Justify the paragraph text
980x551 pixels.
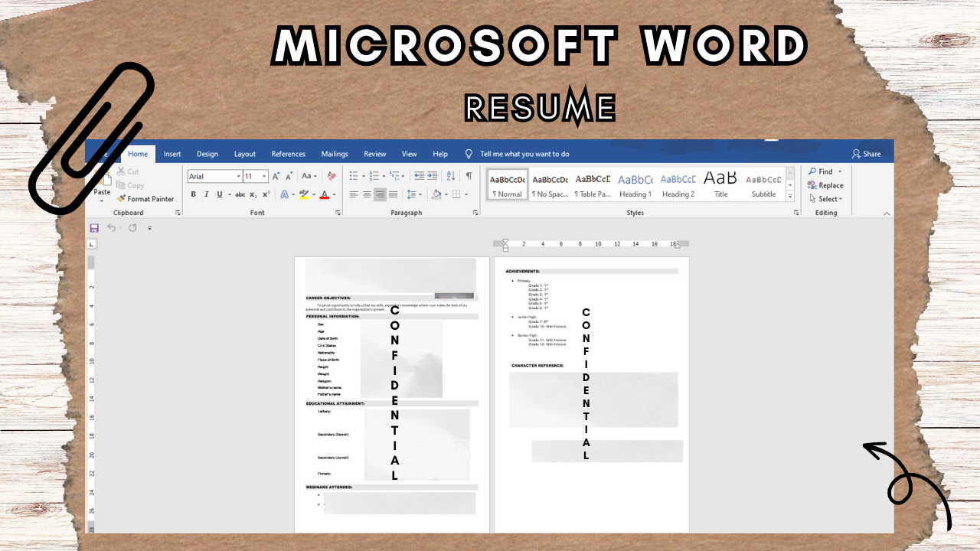coord(393,194)
